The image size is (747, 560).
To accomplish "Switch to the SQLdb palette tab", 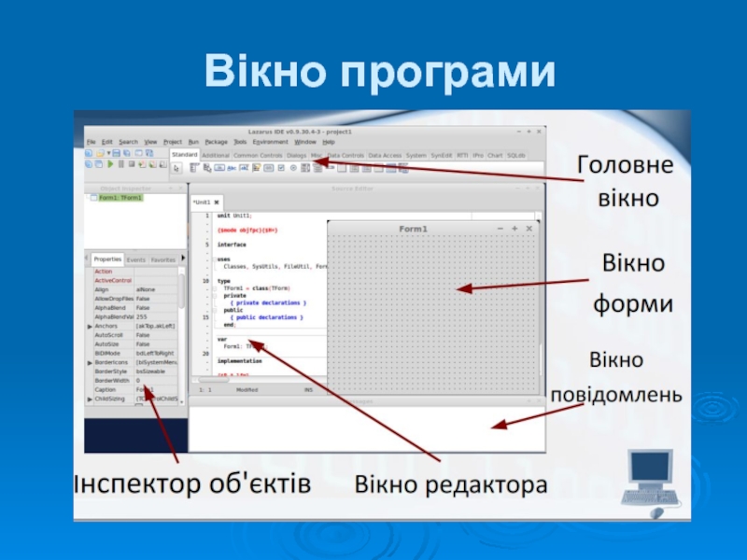I will [516, 155].
